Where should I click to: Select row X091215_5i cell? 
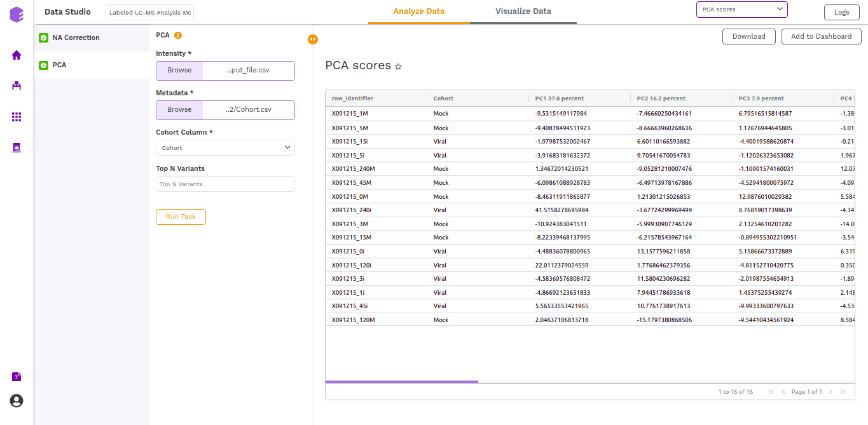coord(376,155)
